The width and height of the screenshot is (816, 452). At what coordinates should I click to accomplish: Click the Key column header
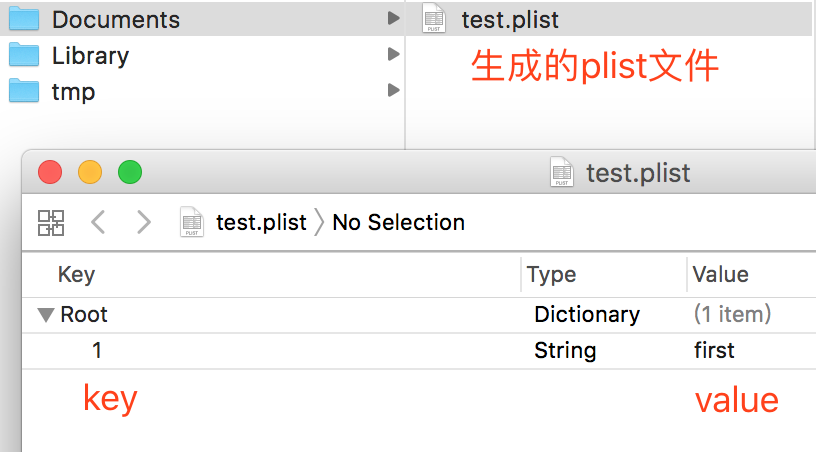click(76, 275)
